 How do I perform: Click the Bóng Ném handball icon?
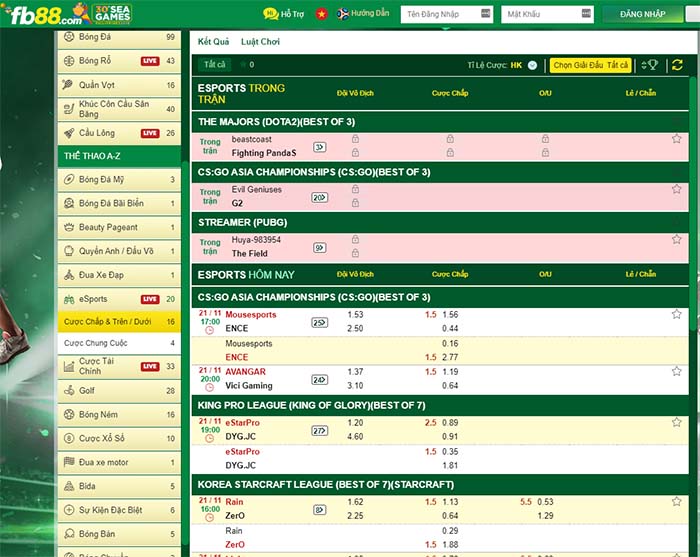69,414
